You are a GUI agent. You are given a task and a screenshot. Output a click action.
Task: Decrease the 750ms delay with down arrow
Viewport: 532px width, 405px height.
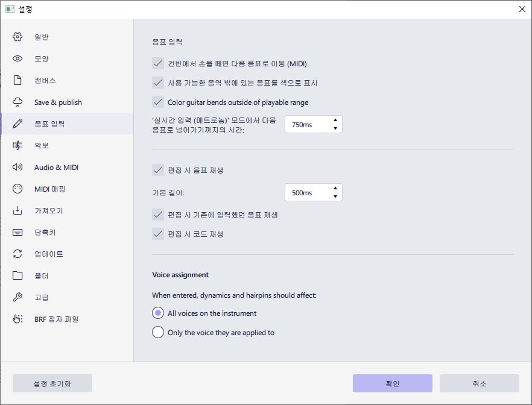(x=335, y=128)
